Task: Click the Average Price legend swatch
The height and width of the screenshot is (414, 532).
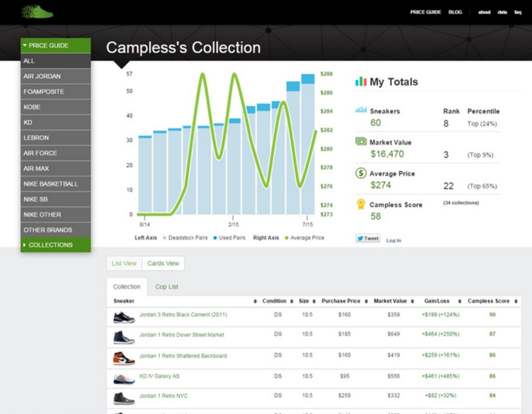Action: point(286,238)
